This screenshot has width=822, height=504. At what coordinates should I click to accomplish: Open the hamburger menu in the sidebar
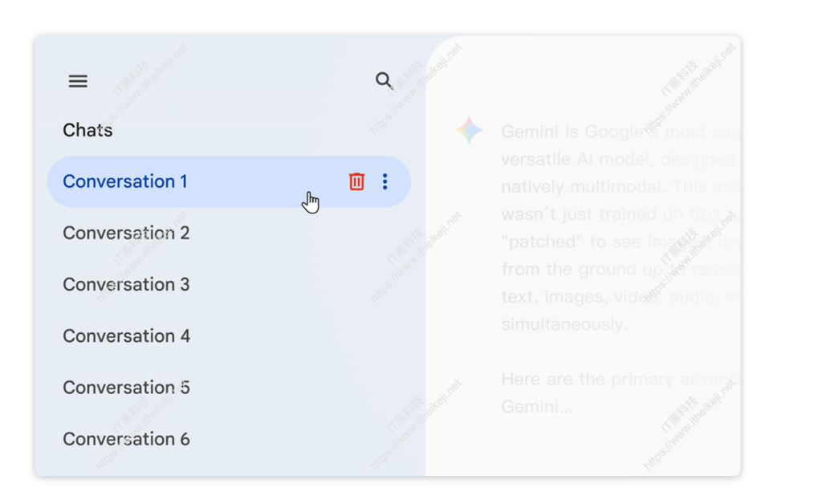[78, 81]
